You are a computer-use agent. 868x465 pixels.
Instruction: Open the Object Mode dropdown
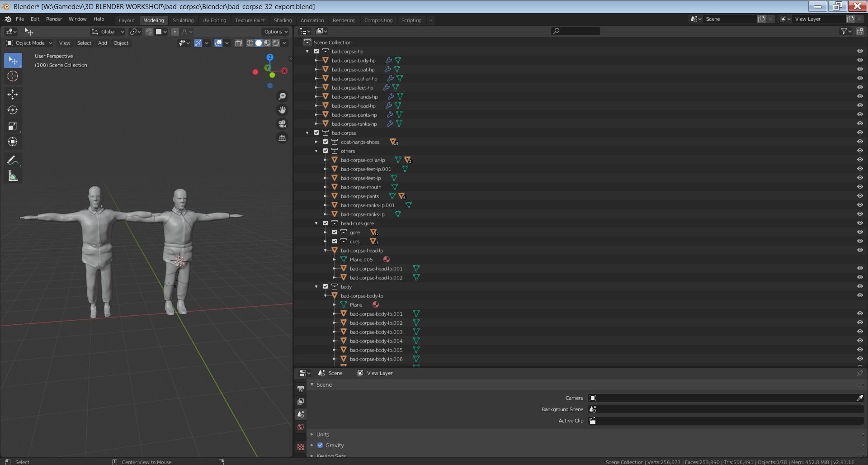29,43
